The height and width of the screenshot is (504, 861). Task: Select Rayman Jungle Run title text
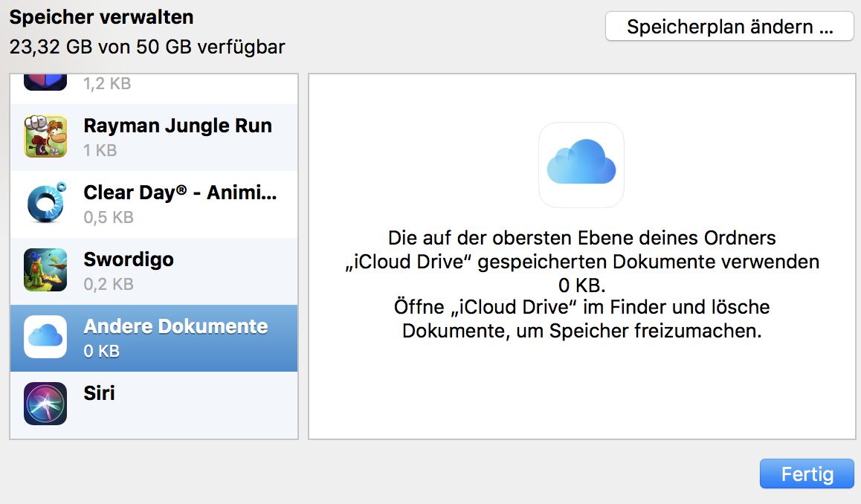(178, 126)
